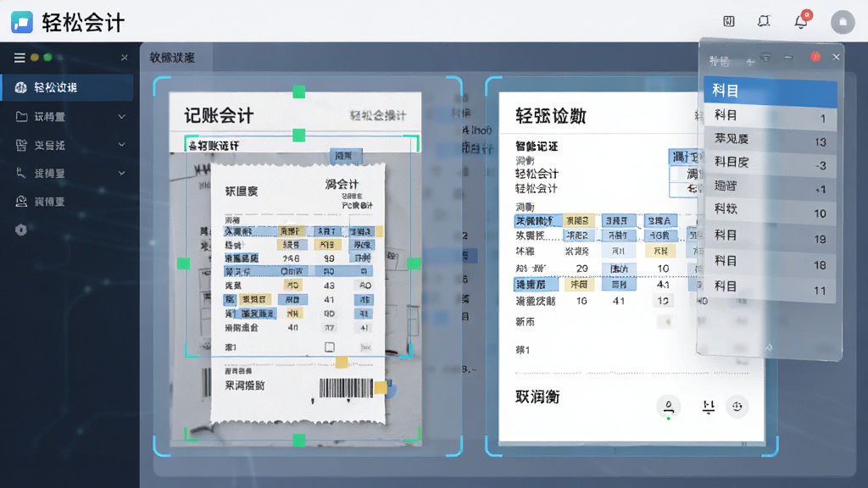Open the sidebar item directly above the gear

(68, 202)
